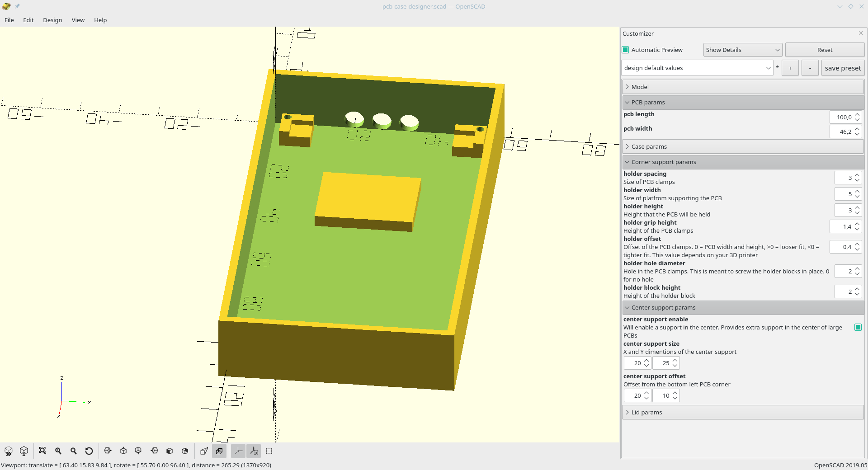
Task: Collapse the Corner support params section
Action: (743, 162)
